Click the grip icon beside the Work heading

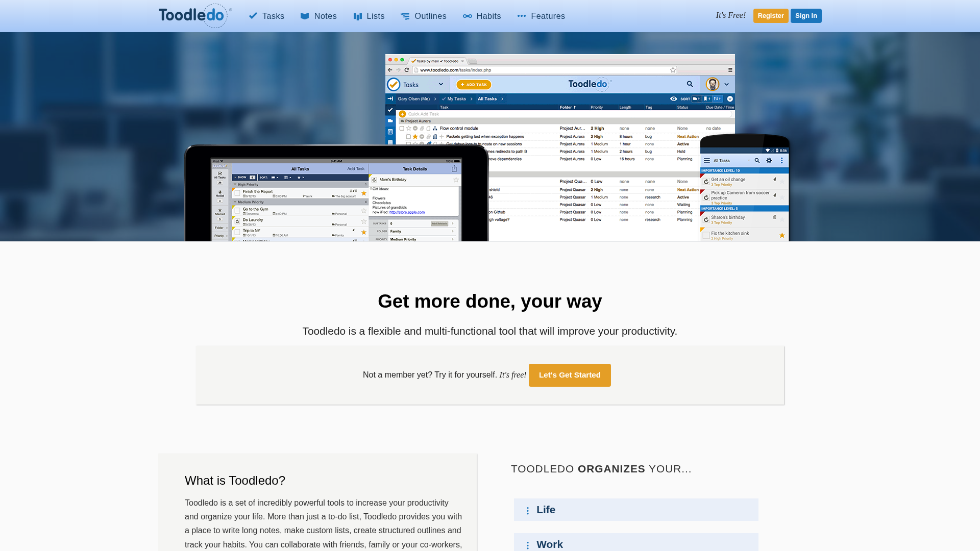tap(527, 544)
